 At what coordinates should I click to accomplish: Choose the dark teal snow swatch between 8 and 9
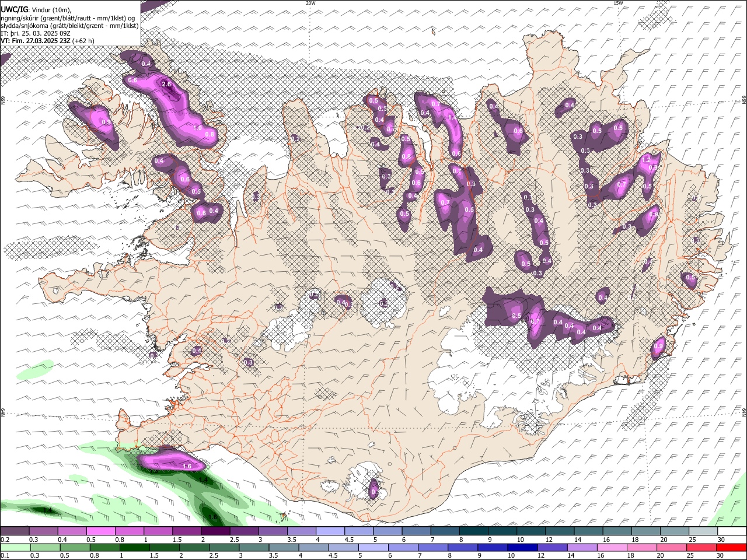(473, 531)
